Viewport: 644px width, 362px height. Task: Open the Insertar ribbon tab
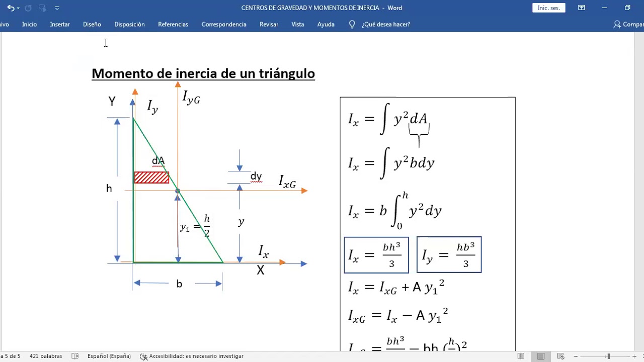(60, 24)
